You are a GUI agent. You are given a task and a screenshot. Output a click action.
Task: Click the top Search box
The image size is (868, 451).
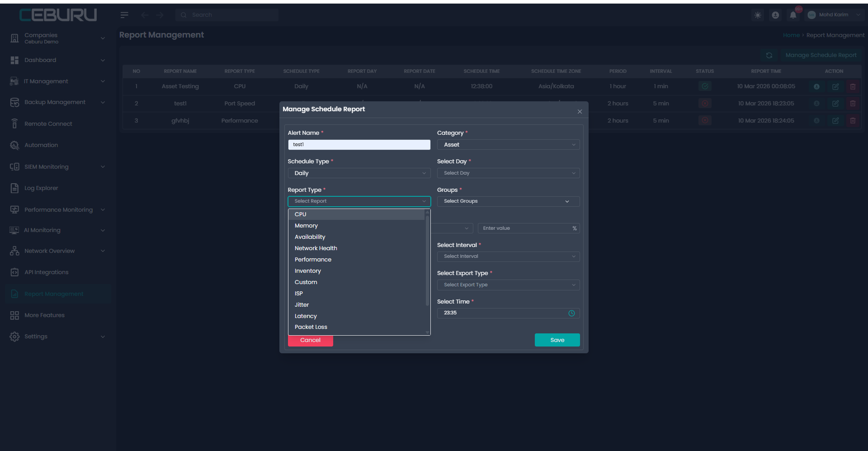click(227, 15)
